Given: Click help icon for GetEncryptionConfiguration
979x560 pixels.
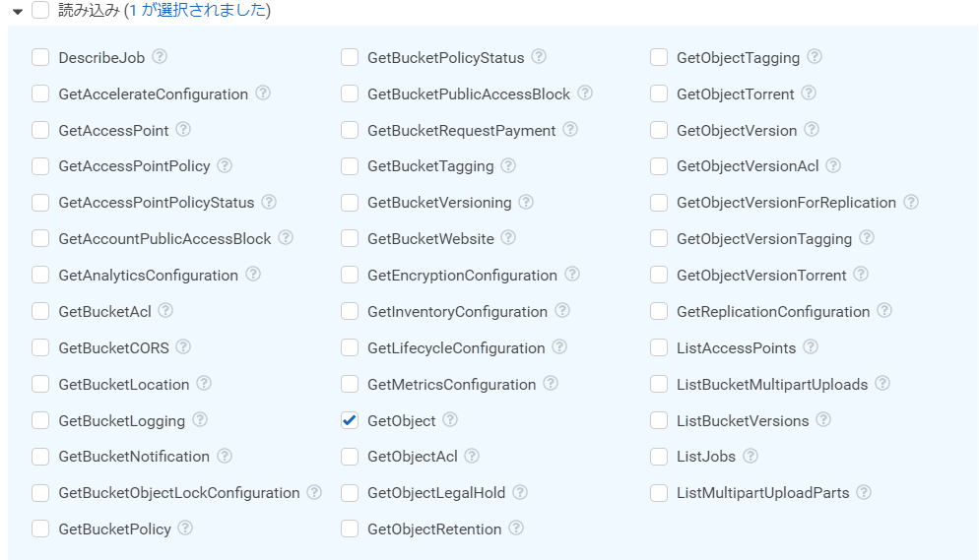Looking at the screenshot, I should pyautogui.click(x=572, y=275).
